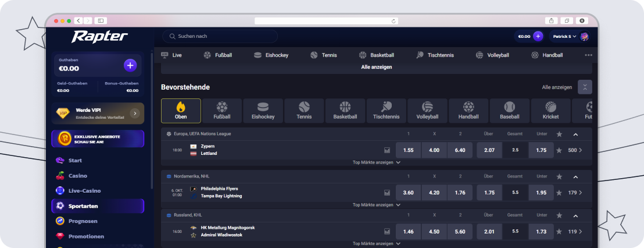The height and width of the screenshot is (248, 644).
Task: Focus the Suchen nach search field
Action: [x=220, y=36]
